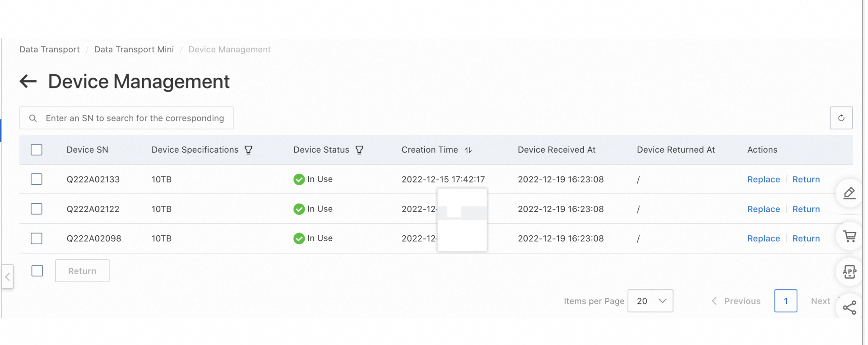Click creation time 2022-12-15 17:42:17
Image resolution: width=868 pixels, height=345 pixels.
click(443, 179)
